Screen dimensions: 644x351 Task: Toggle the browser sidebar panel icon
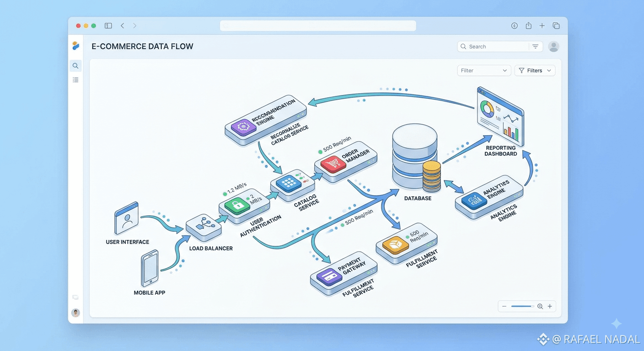108,26
